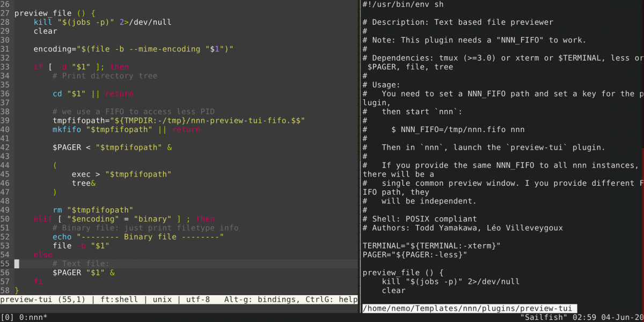Click the CtrlG: help hint
The image size is (644, 322).
pyautogui.click(x=333, y=299)
